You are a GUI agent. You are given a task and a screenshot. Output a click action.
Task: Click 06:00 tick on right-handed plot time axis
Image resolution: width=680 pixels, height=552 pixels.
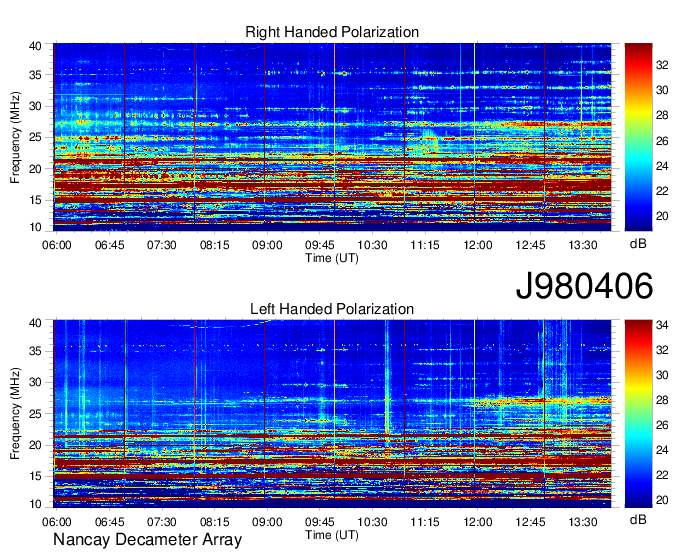(56, 245)
